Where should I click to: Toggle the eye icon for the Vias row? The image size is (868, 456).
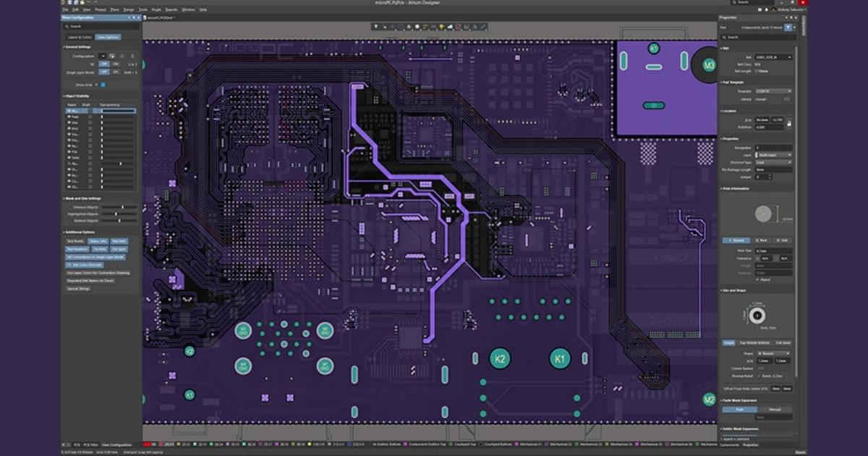pyautogui.click(x=69, y=122)
